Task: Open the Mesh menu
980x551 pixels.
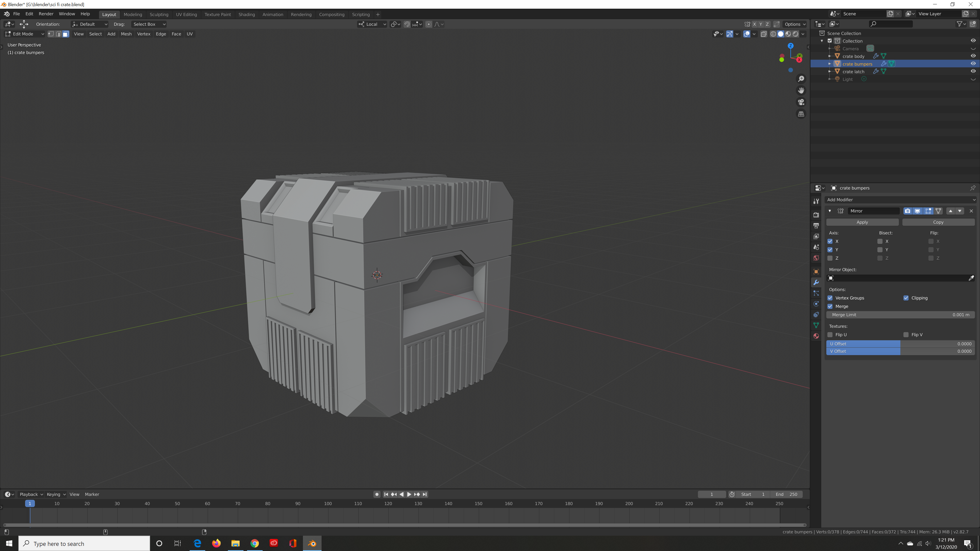Action: click(126, 34)
